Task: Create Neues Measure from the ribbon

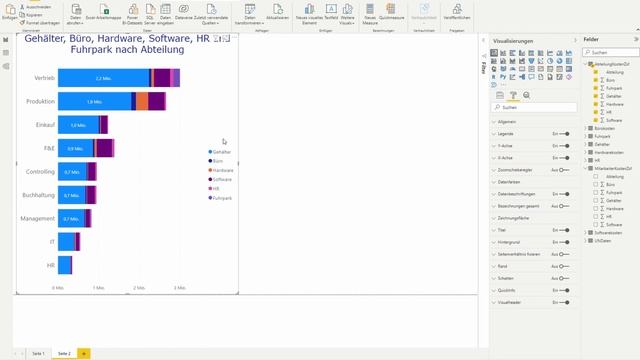Action: (x=370, y=14)
